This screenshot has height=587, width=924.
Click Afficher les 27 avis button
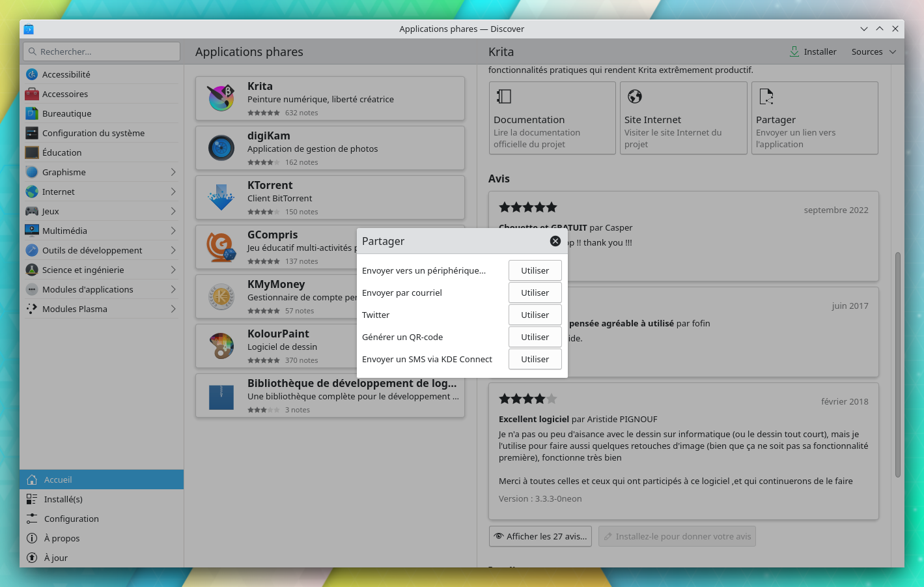tap(540, 536)
